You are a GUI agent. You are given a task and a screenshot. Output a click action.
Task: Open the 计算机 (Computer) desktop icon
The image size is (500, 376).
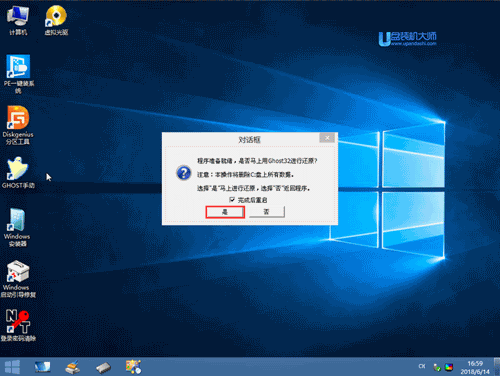tap(18, 20)
